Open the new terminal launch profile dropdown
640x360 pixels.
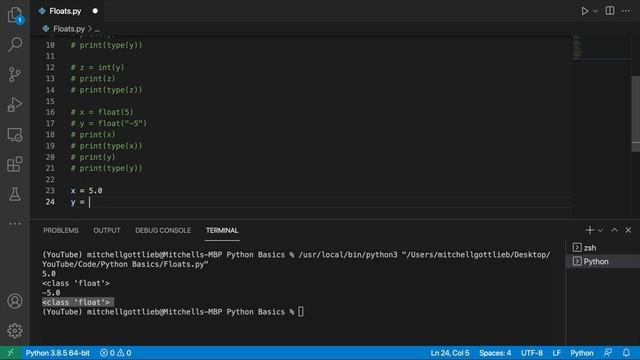pyautogui.click(x=600, y=230)
